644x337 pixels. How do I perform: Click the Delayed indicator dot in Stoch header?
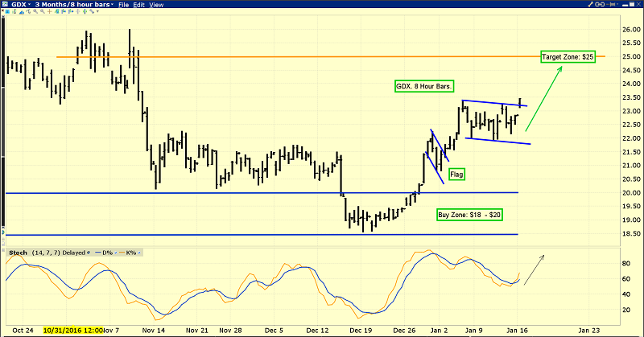tap(89, 251)
